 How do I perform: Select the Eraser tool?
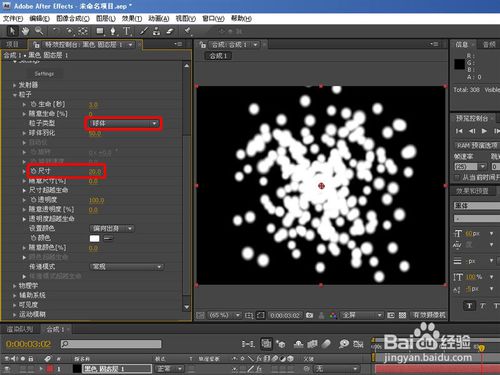pyautogui.click(x=170, y=31)
